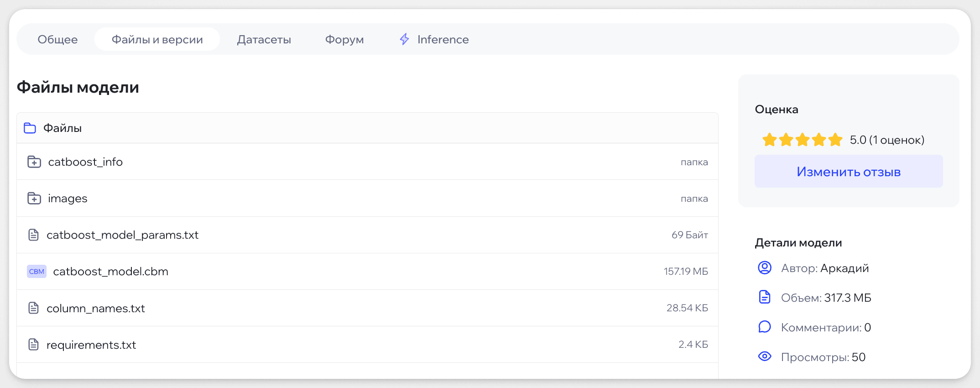Click the first rating star
This screenshot has height=388, width=980.
click(x=770, y=140)
